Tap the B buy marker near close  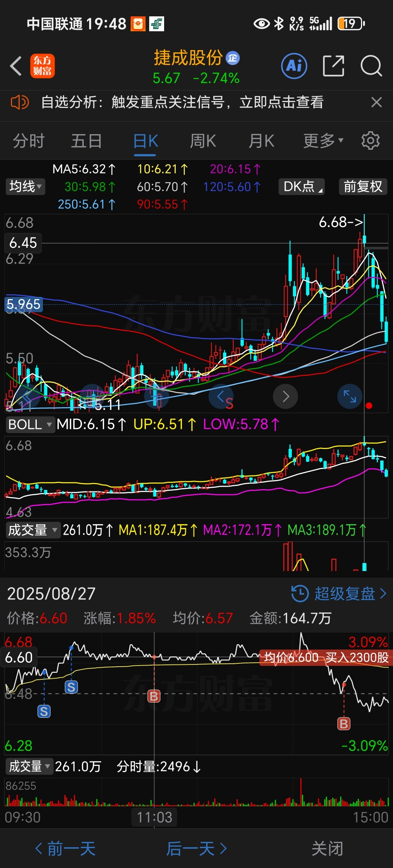pos(344,724)
